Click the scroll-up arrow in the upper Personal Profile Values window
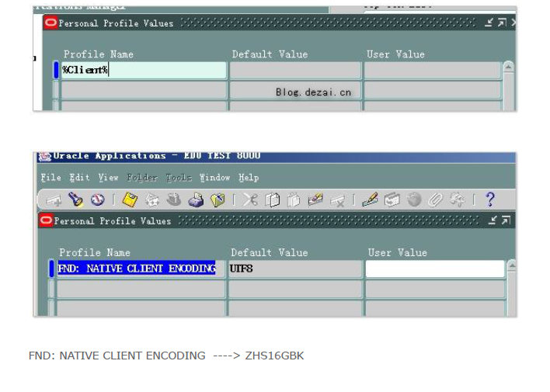 point(509,67)
